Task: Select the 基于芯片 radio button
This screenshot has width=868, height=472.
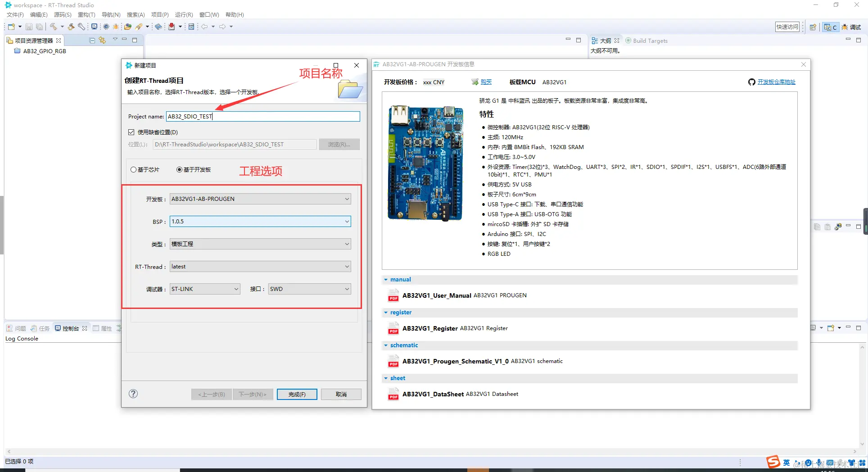Action: pos(134,170)
